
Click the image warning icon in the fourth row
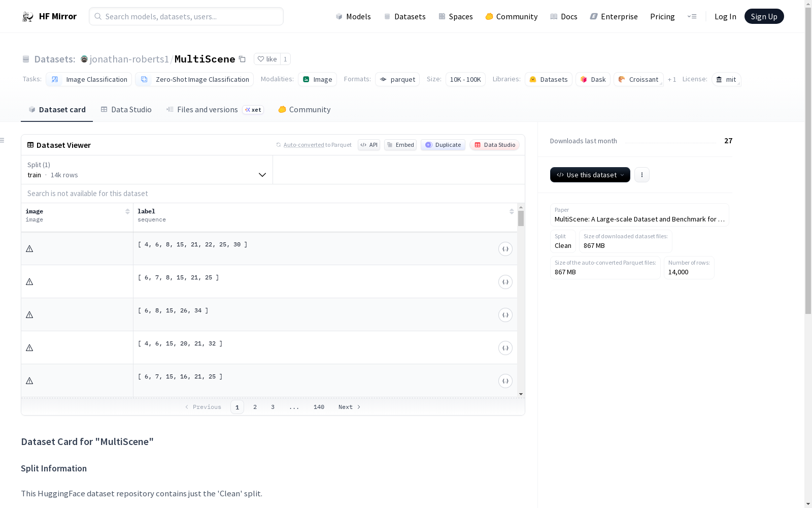coord(29,348)
